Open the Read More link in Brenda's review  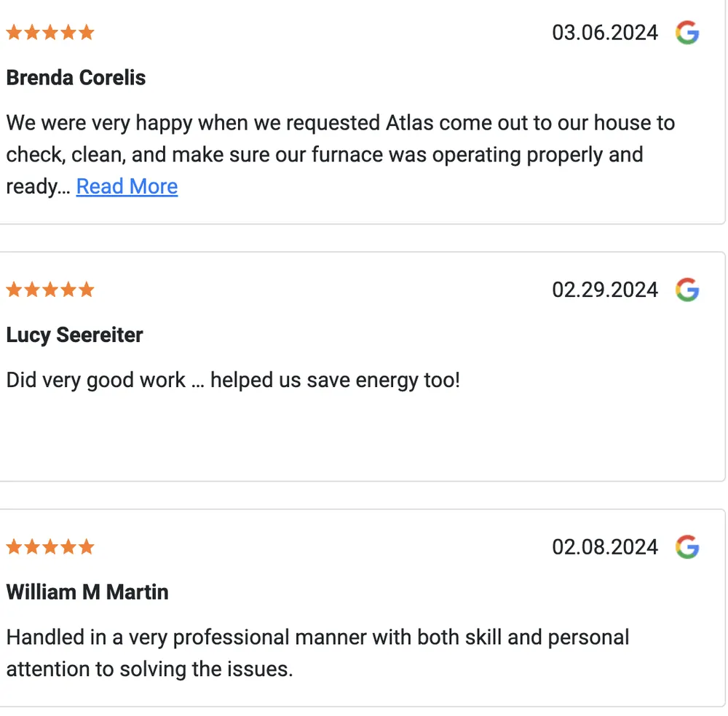coord(127,187)
